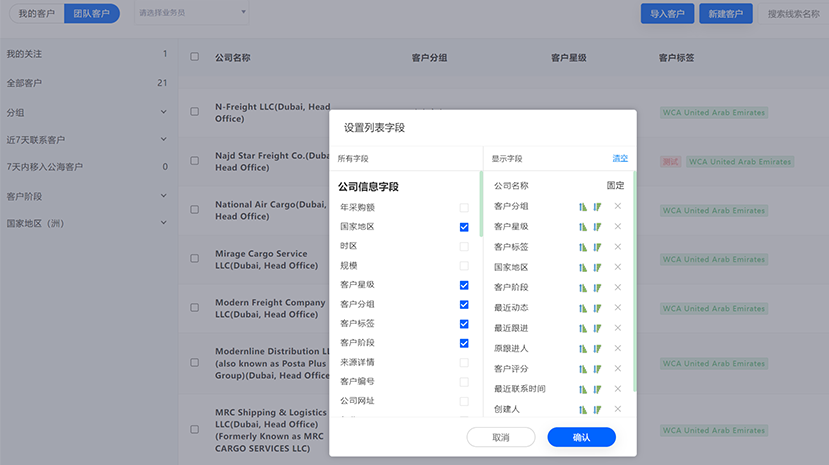Move 客户评分 field down
The height and width of the screenshot is (465, 829).
click(x=597, y=369)
